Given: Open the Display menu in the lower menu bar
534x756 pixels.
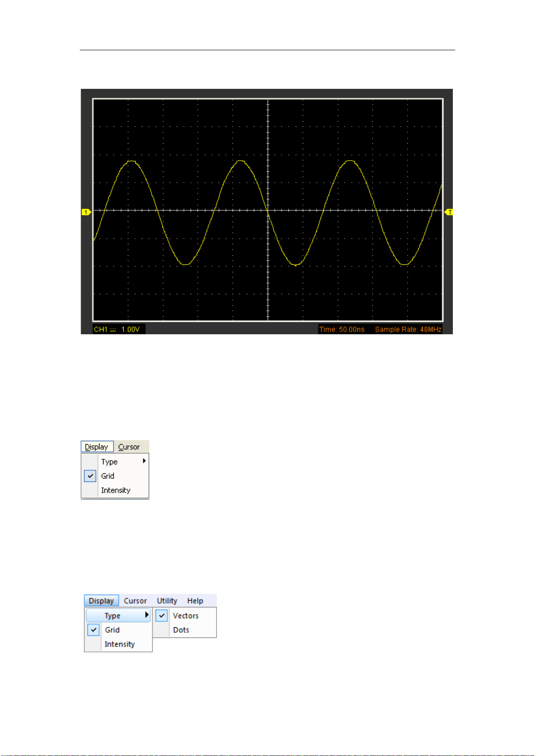Looking at the screenshot, I should (x=101, y=601).
